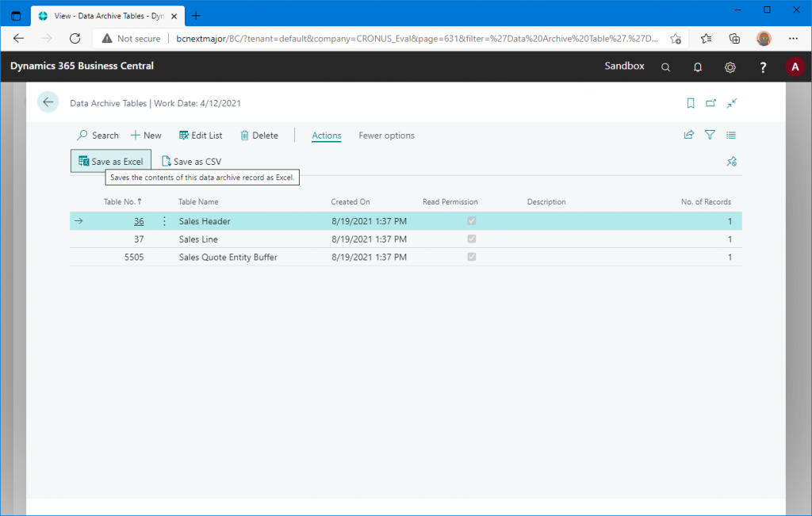Collapse the page view icon

point(731,103)
